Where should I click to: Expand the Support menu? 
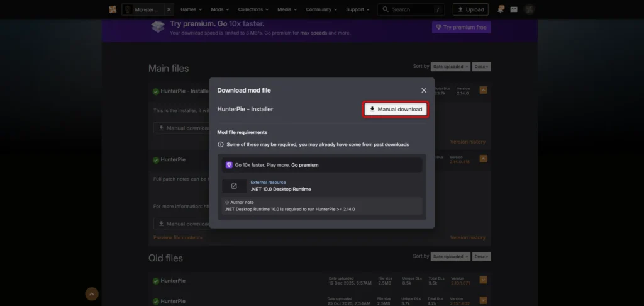tap(358, 9)
